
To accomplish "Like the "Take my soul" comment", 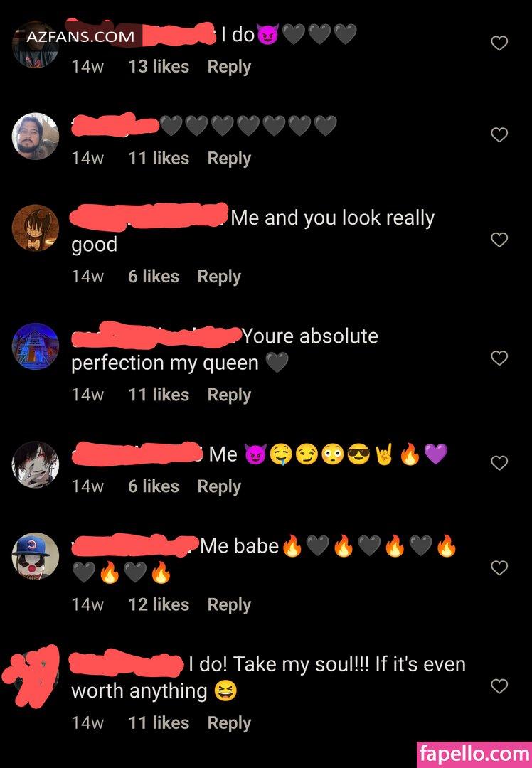I will (499, 686).
